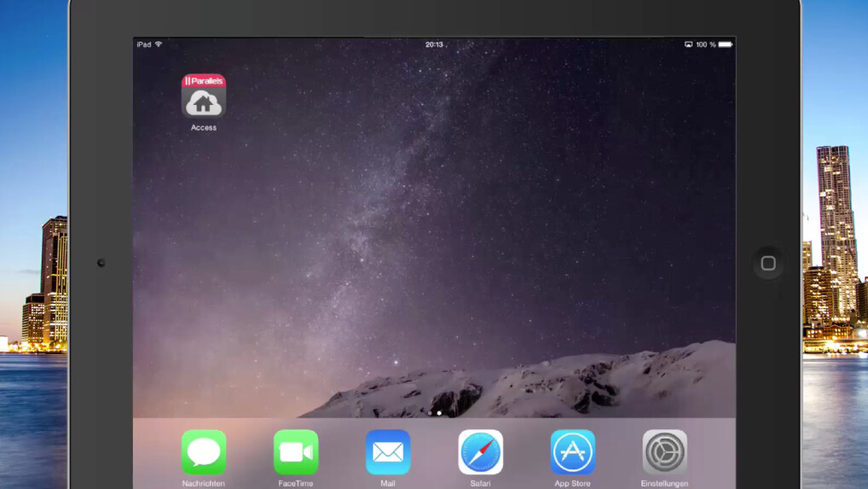This screenshot has width=868, height=489.
Task: Open the Mail app icon
Action: coord(387,451)
